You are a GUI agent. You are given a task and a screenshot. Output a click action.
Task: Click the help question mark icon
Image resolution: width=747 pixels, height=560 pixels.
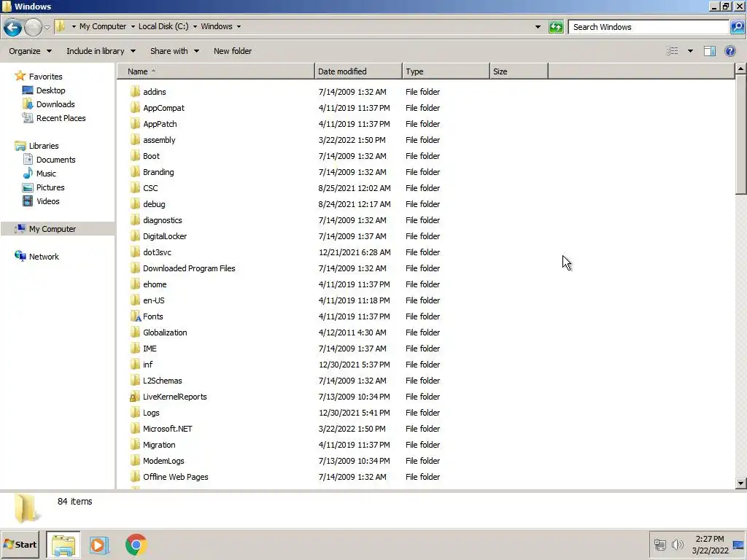point(729,51)
